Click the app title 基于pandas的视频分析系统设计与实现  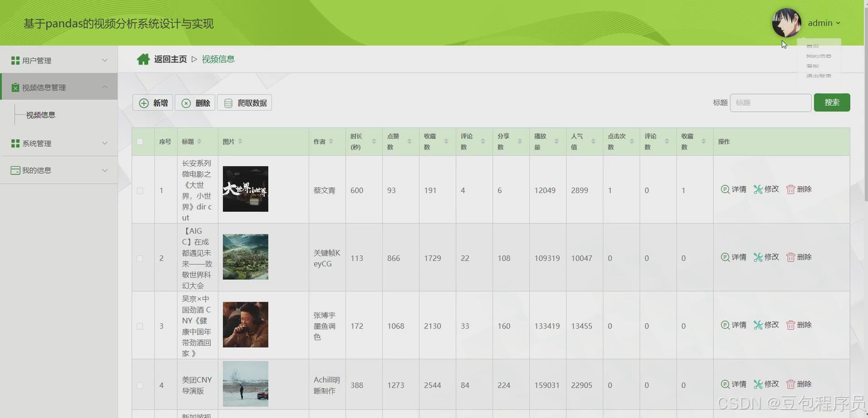(118, 24)
